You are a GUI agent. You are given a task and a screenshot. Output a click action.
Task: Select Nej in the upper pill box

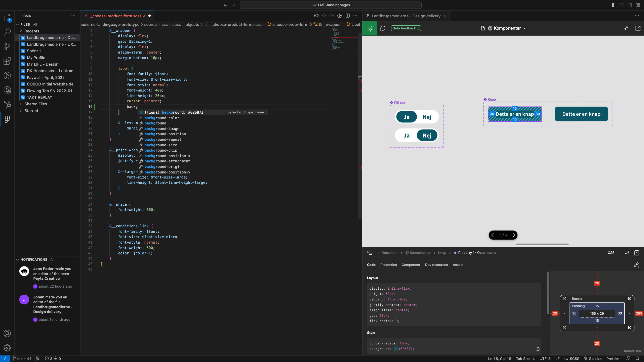pos(427,117)
